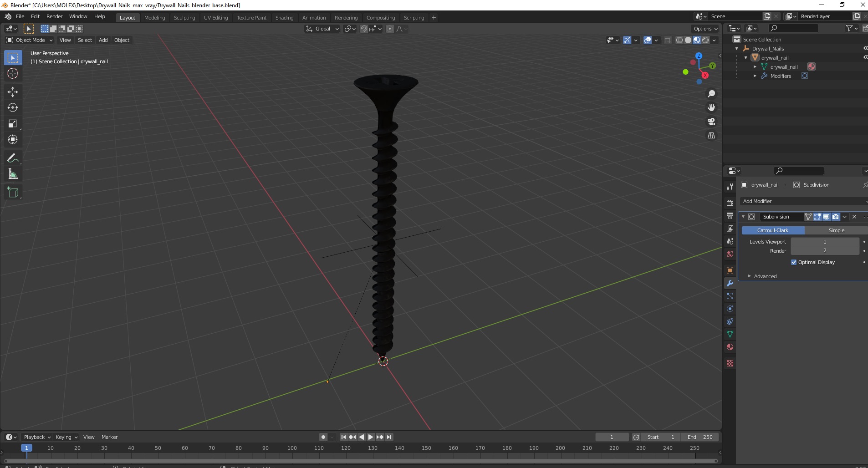Toggle camera view icon in viewport
This screenshot has width=868, height=468.
(x=711, y=122)
